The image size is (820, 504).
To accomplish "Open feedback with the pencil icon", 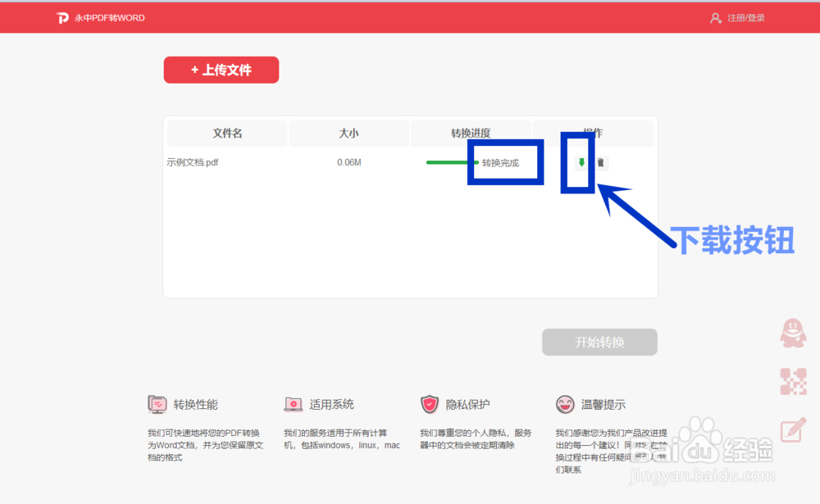I will pyautogui.click(x=792, y=430).
